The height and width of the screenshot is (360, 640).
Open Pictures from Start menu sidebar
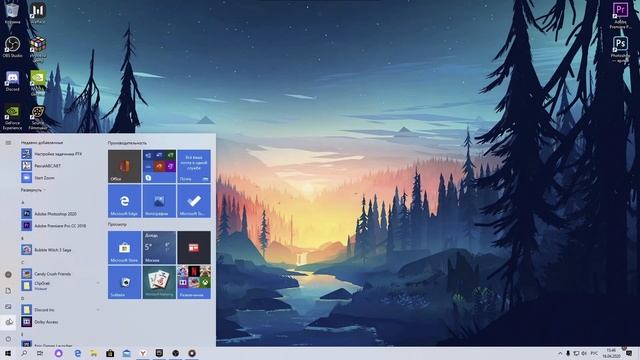click(8, 307)
